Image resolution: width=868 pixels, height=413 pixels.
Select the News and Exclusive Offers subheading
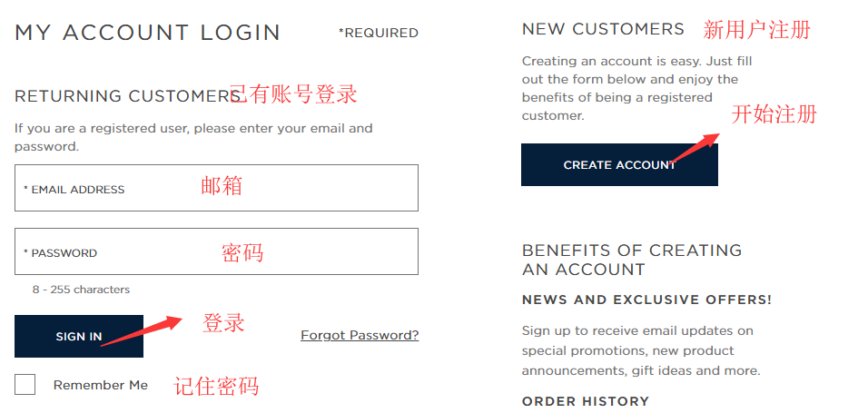click(646, 300)
